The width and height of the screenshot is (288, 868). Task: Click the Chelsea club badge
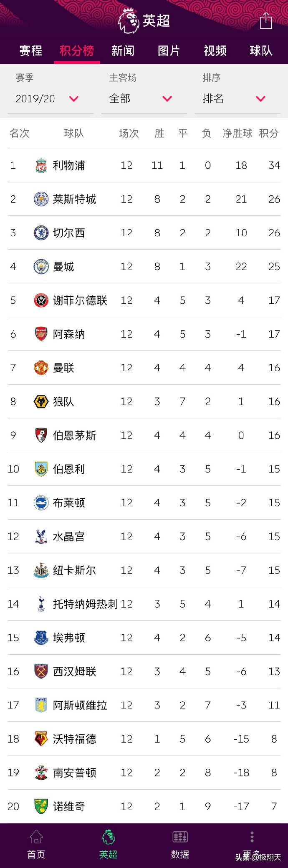click(40, 233)
